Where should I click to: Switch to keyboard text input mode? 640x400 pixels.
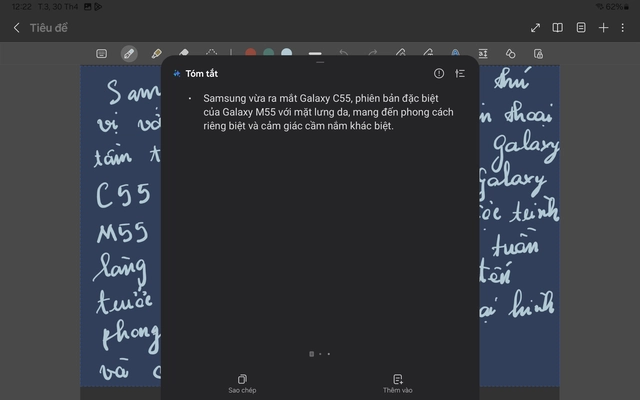[102, 53]
